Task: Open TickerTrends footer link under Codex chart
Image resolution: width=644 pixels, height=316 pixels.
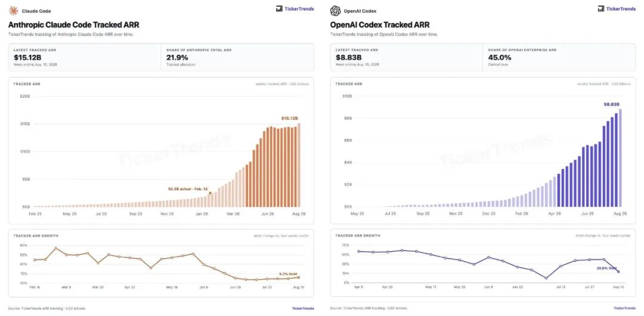Action: [625, 308]
